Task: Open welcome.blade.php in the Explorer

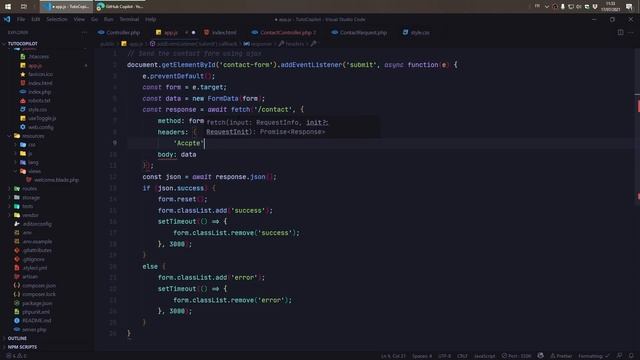Action: [56, 180]
